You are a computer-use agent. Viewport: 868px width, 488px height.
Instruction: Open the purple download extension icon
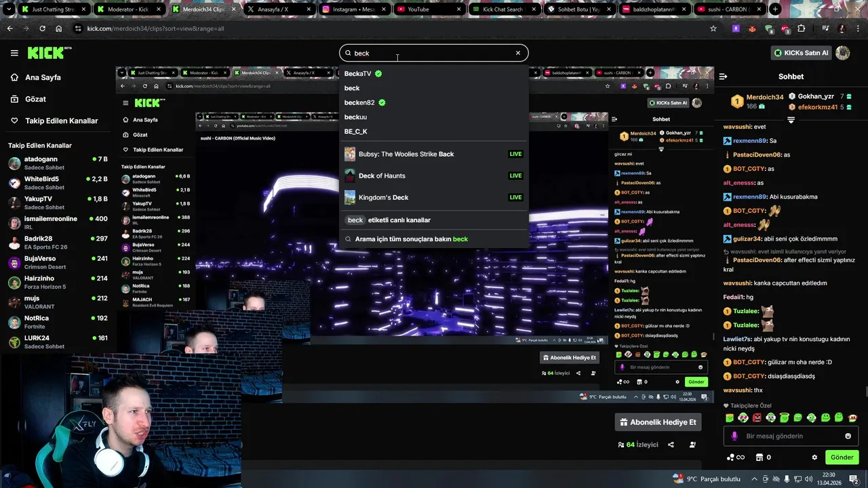click(736, 28)
